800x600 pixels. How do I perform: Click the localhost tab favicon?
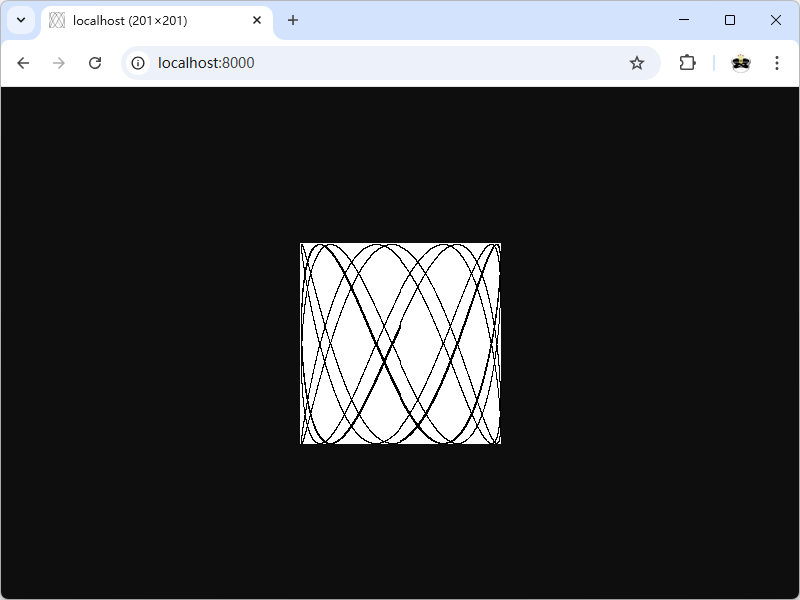click(x=57, y=20)
